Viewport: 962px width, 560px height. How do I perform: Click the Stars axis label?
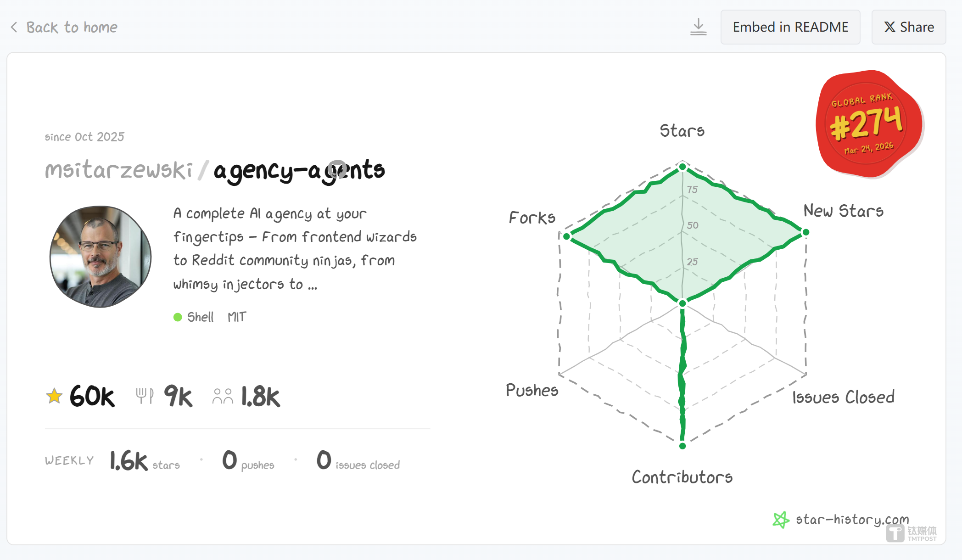click(x=682, y=131)
